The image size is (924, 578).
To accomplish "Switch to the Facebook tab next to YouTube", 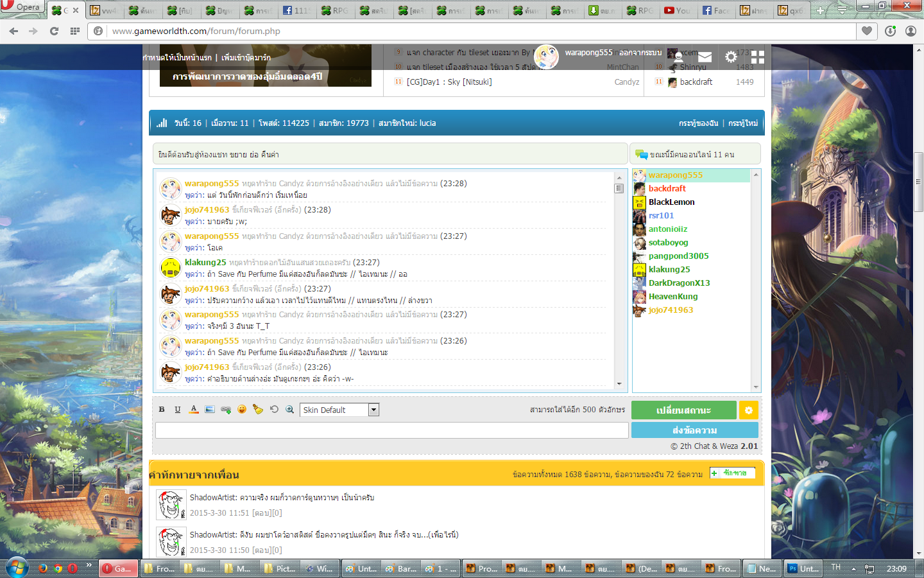I will 715,10.
